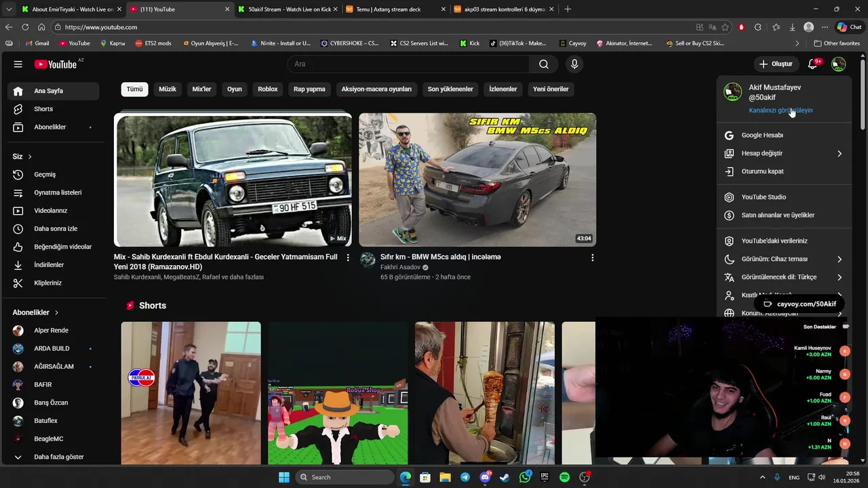The width and height of the screenshot is (868, 488).
Task: Select the İzlenenler chip
Action: 503,89
